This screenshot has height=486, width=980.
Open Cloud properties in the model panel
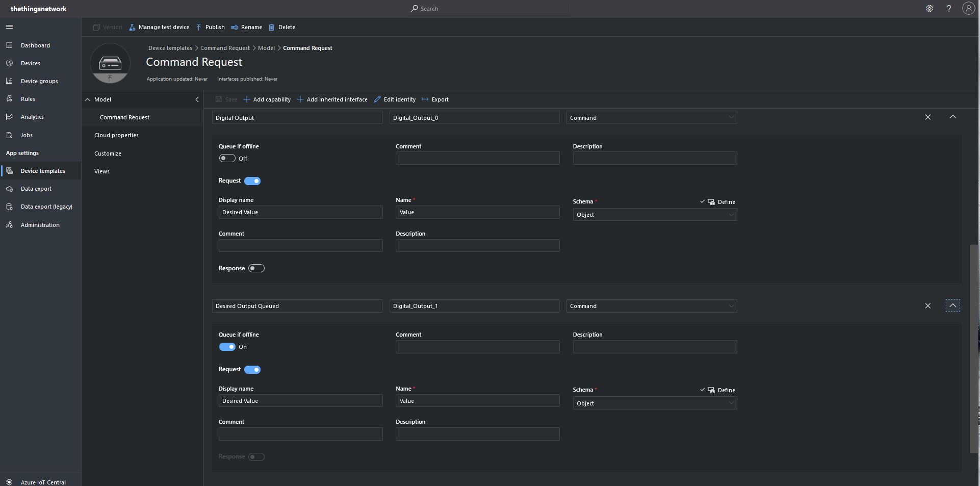click(x=116, y=135)
